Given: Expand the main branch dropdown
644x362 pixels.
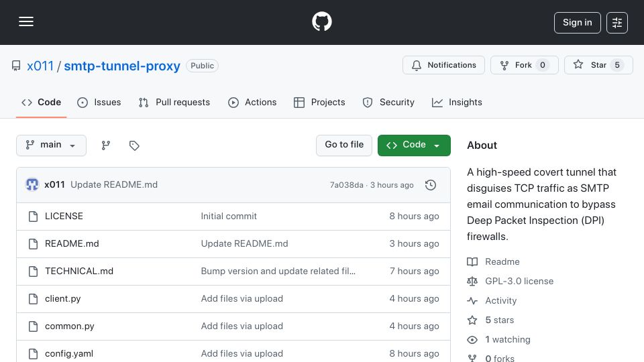Looking at the screenshot, I should coord(52,145).
